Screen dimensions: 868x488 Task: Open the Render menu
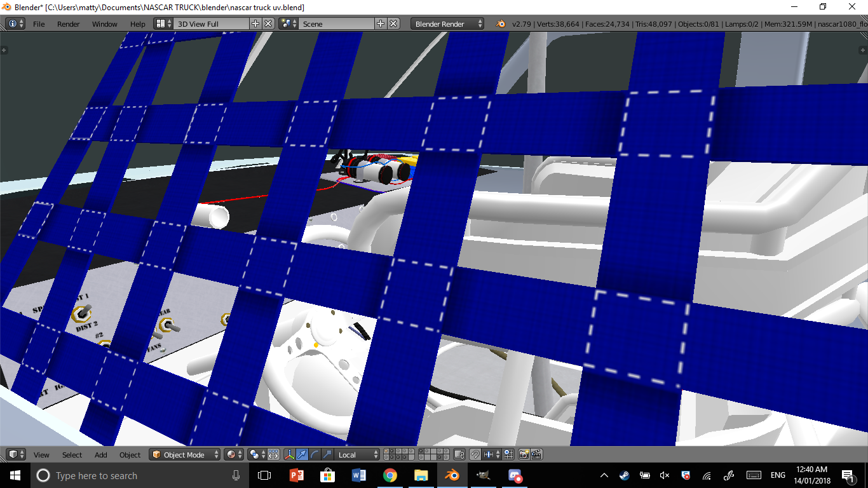69,24
